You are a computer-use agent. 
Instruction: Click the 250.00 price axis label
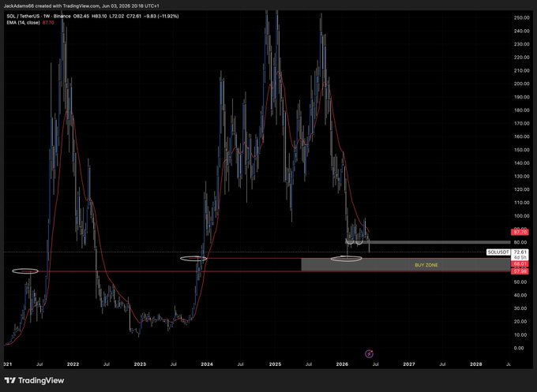(x=521, y=18)
